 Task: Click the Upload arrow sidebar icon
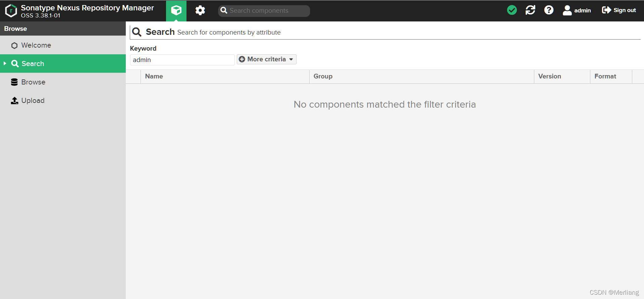click(14, 101)
